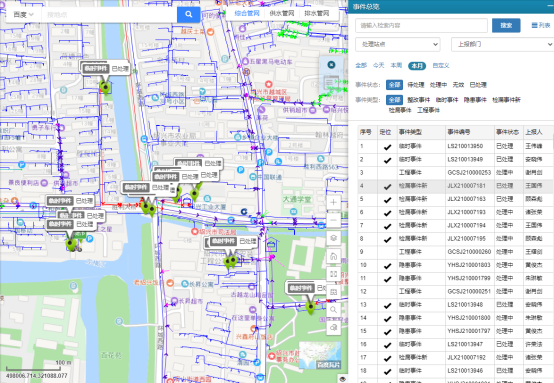
Task: Toggle the location checkmark for row 1
Action: pyautogui.click(x=387, y=147)
